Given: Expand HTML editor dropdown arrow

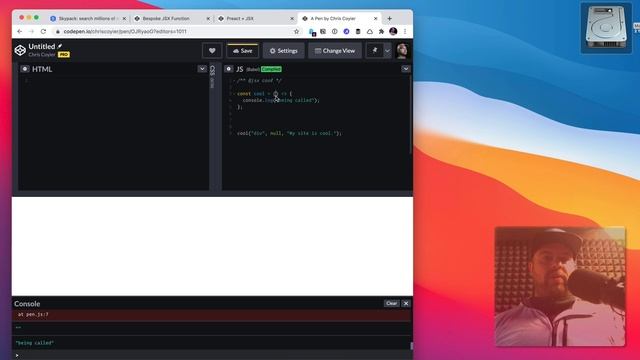Looking at the screenshot, I should point(202,69).
